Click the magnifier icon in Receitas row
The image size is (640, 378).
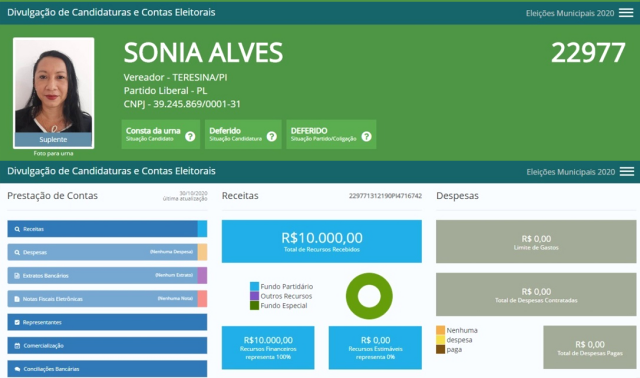coord(17,229)
